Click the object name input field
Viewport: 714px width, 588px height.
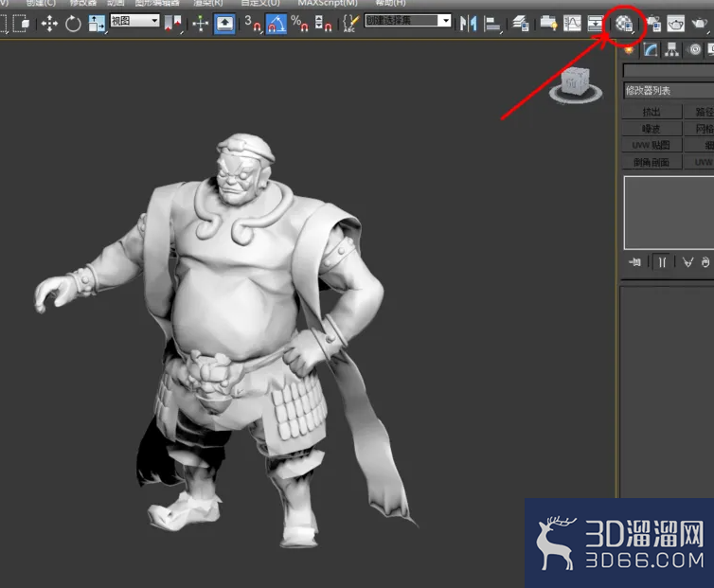point(668,71)
